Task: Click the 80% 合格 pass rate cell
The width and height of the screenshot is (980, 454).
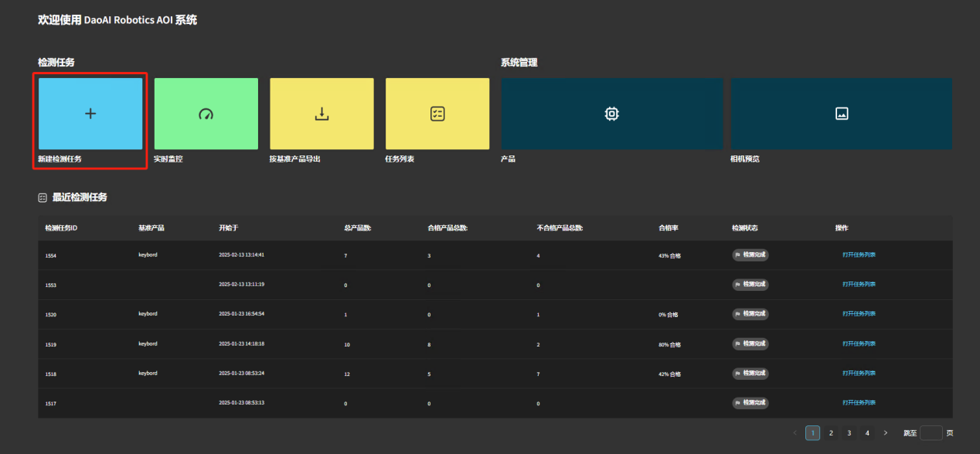Action: pos(669,344)
